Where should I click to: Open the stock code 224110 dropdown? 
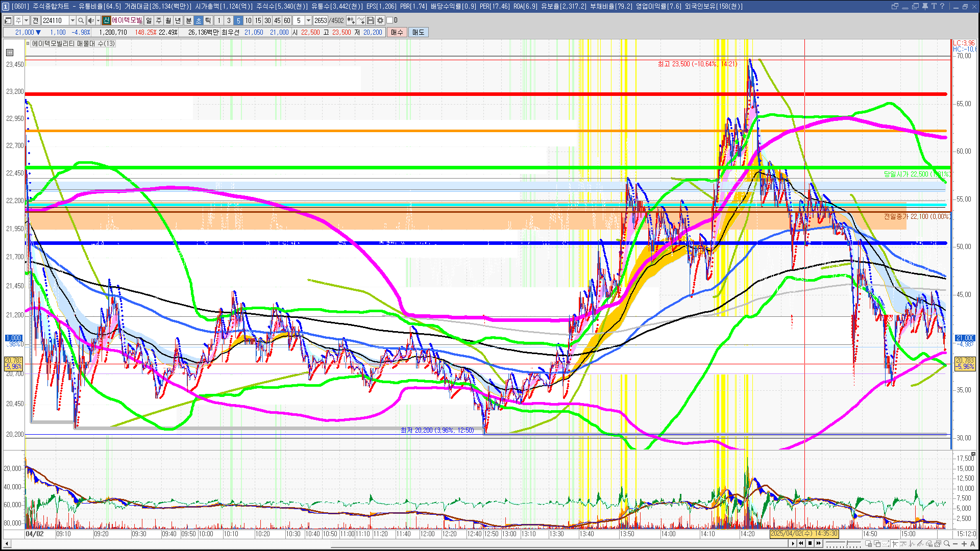(72, 20)
